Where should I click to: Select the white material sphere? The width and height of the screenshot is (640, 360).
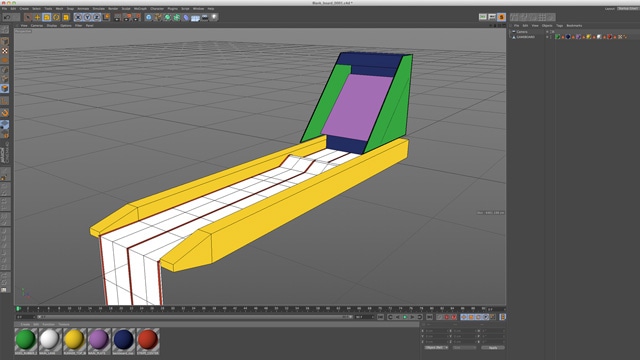[x=50, y=339]
